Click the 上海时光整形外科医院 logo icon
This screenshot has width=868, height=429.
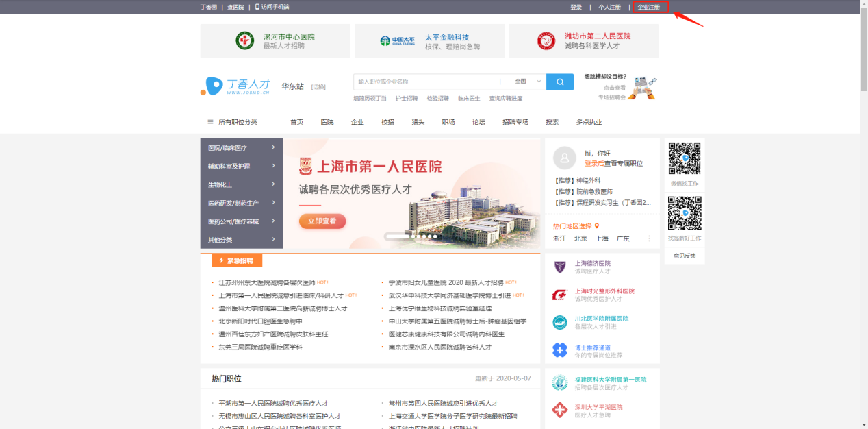(560, 295)
